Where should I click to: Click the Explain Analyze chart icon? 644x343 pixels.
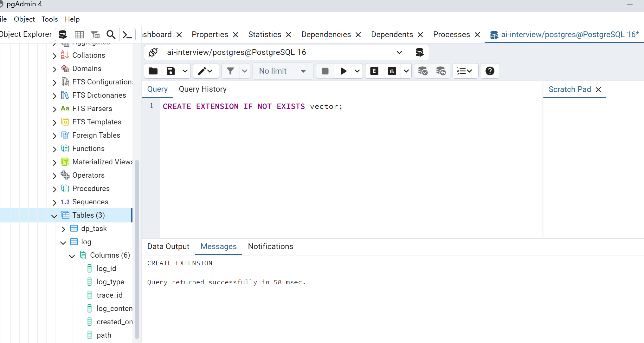tap(392, 71)
